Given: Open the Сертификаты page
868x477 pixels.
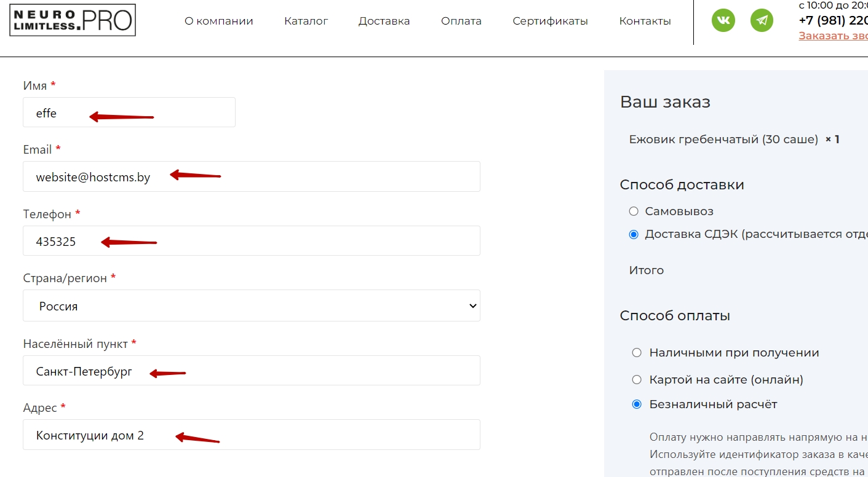Looking at the screenshot, I should pyautogui.click(x=550, y=21).
